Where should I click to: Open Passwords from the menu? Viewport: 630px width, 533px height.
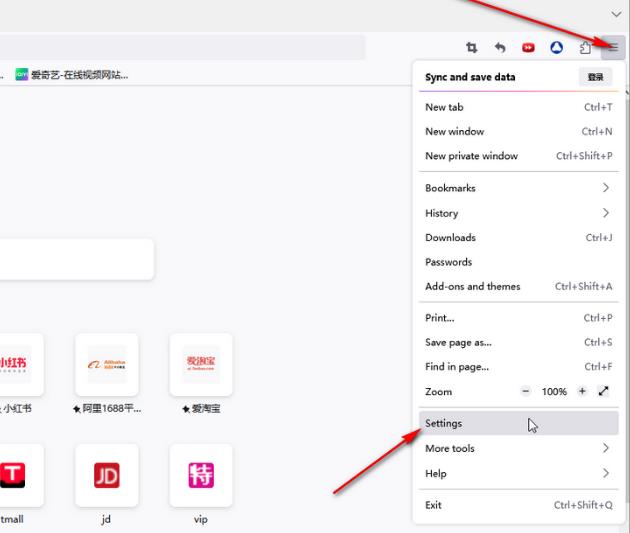(x=519, y=262)
